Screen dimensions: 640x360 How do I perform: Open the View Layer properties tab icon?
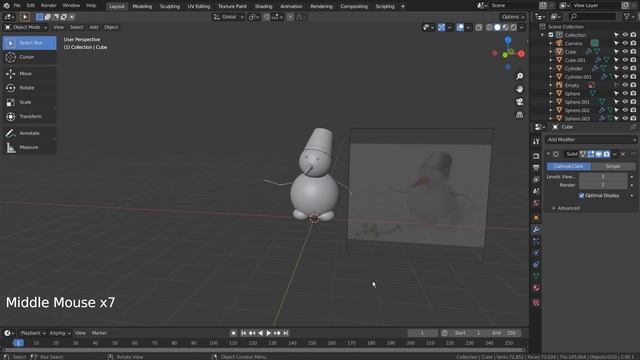(x=536, y=180)
